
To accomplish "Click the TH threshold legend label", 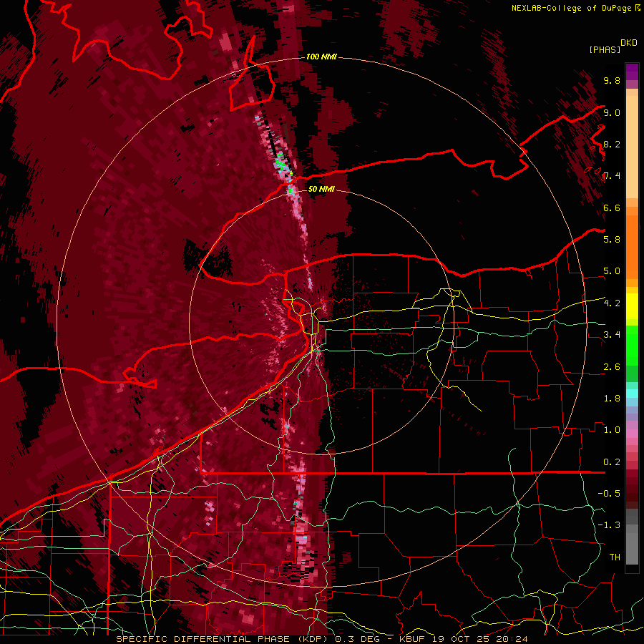I will 615,557.
